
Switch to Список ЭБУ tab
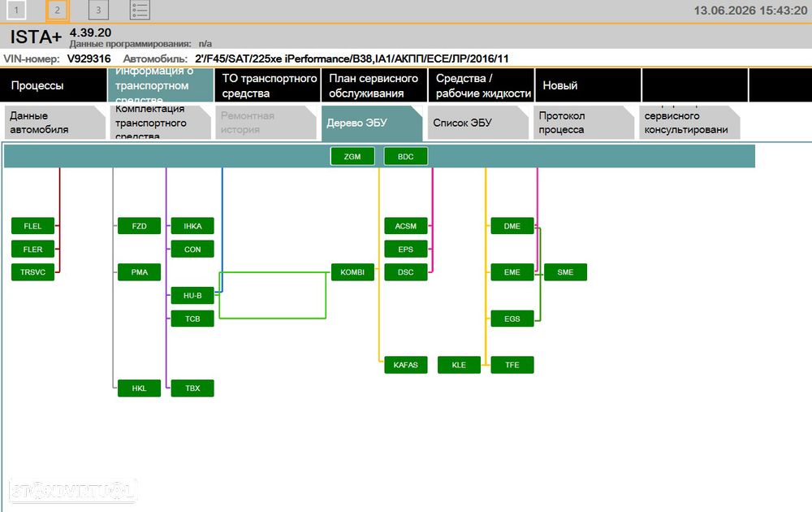478,123
